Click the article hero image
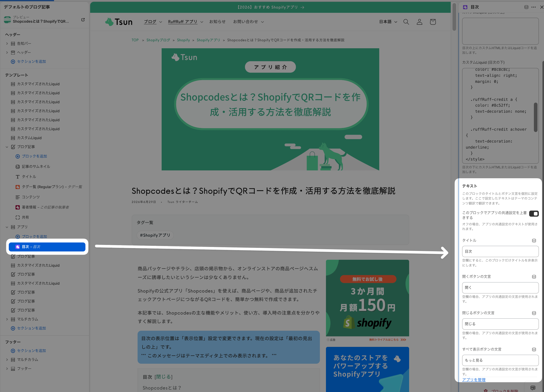The image size is (544, 392). pos(270,110)
